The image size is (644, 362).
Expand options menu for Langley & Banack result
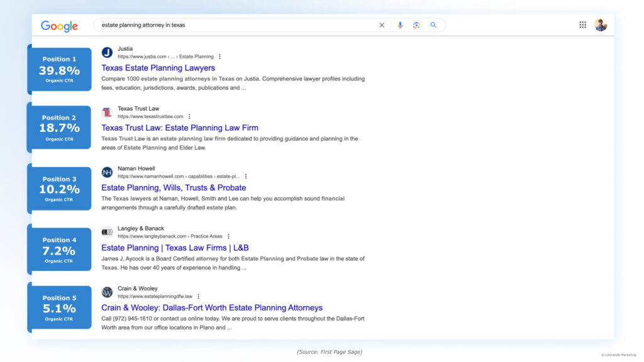228,236
